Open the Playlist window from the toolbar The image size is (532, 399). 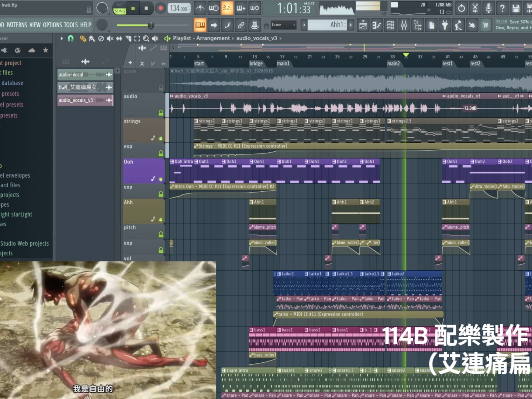pos(363,25)
